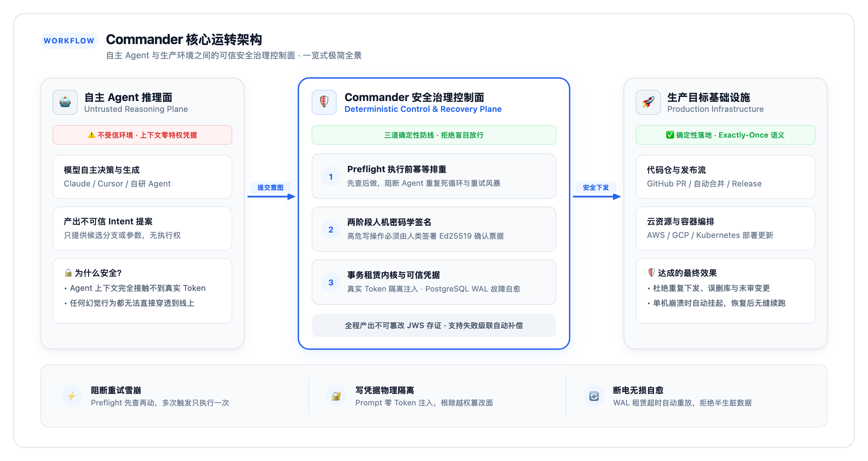868x461 pixels.
Task: Click GitHub PR / 自动合并 / Release text
Action: click(x=704, y=184)
